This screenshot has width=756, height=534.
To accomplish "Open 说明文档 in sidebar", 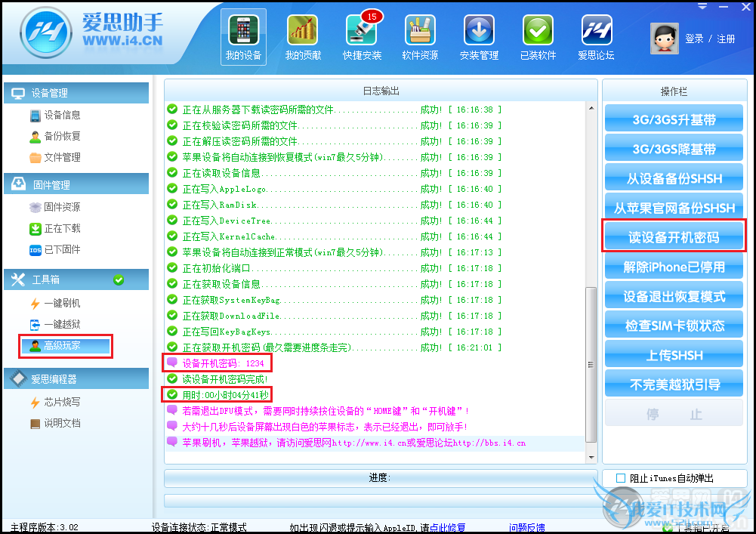I will click(55, 424).
